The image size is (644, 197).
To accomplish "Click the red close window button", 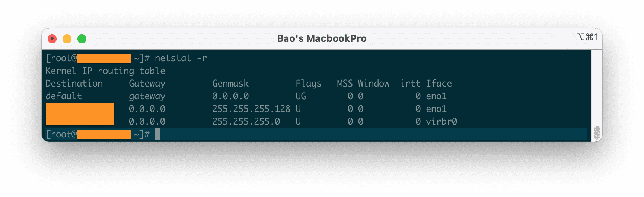I will click(52, 39).
